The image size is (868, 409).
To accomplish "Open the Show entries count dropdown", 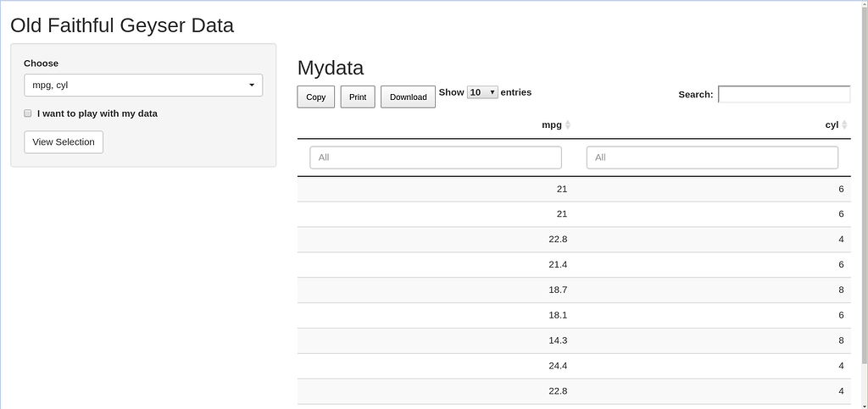I will pos(482,92).
